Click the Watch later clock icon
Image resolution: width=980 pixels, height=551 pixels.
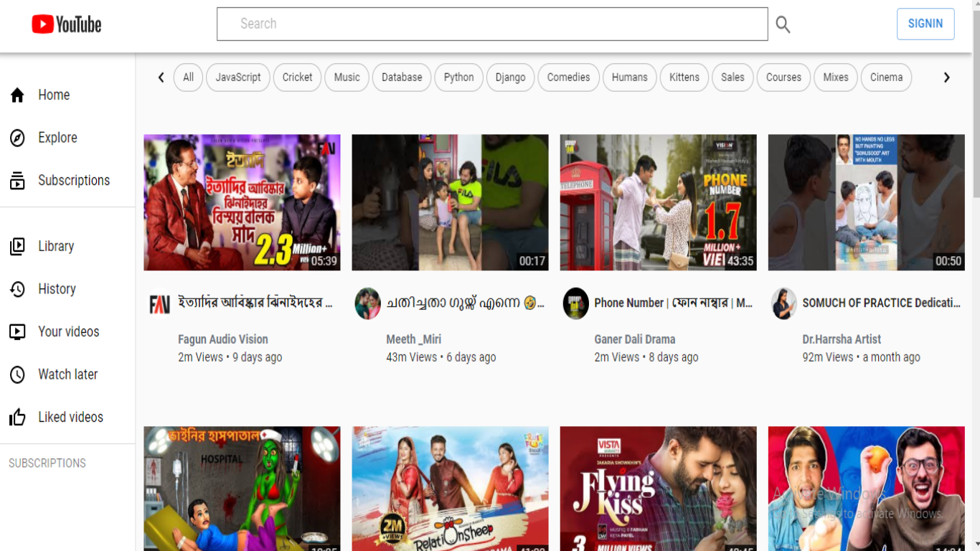tap(17, 375)
